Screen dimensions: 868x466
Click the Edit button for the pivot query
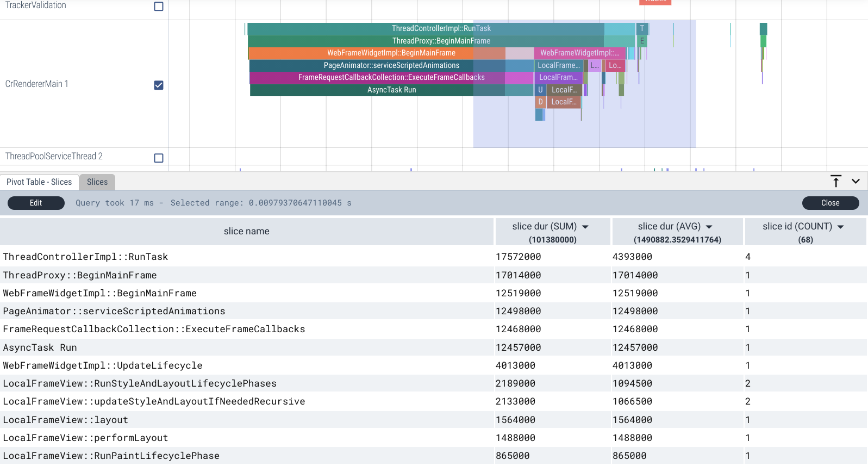pos(36,203)
